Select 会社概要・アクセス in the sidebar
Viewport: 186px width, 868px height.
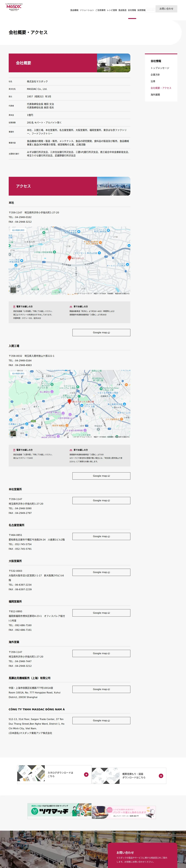click(161, 88)
